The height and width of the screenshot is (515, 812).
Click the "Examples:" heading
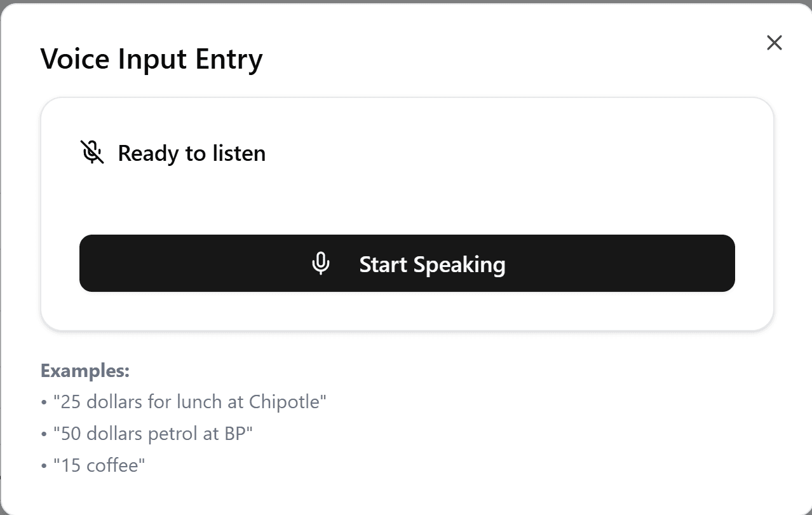click(x=85, y=371)
